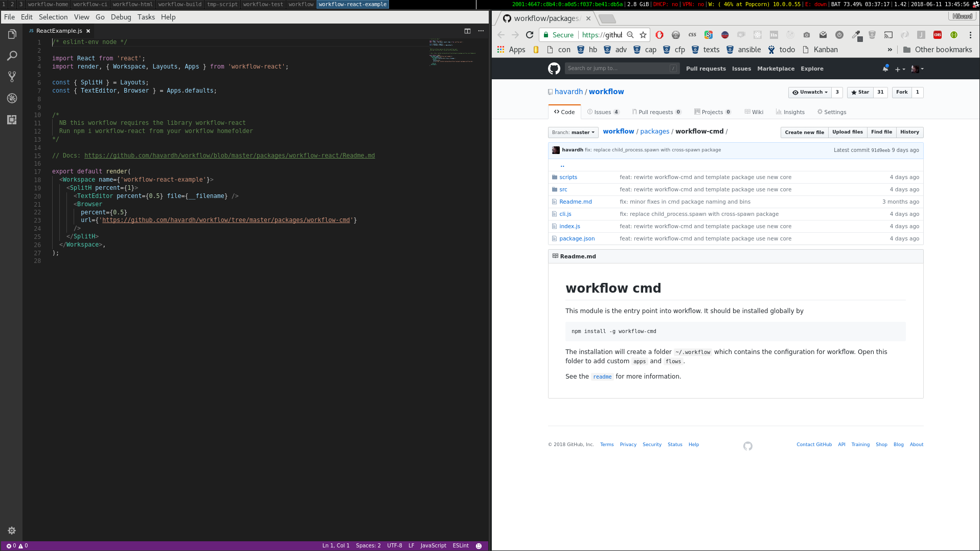This screenshot has height=551, width=980.
Task: Click the VS Code minimap preview
Action: click(452, 52)
